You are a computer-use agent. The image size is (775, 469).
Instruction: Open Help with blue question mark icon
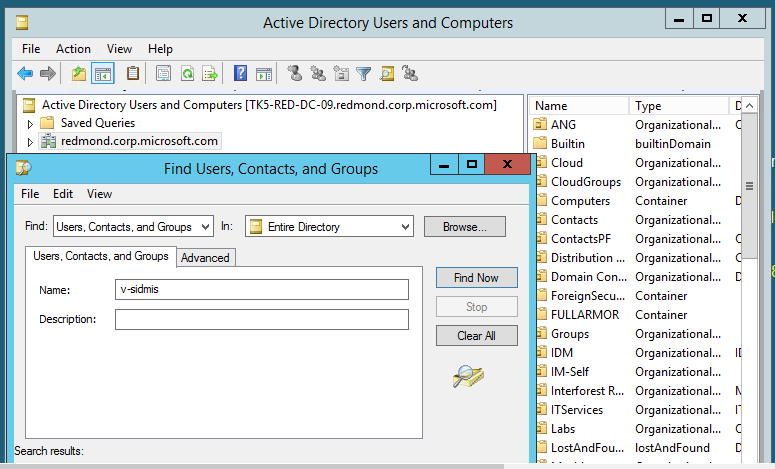[x=240, y=74]
